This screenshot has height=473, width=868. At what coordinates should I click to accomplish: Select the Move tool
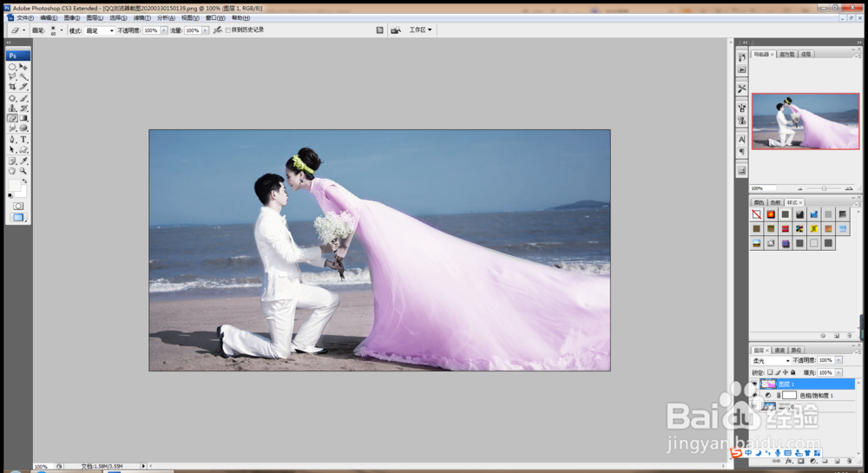pos(23,66)
